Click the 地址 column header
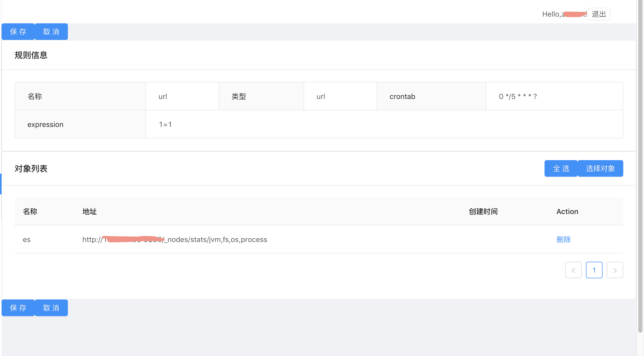The height and width of the screenshot is (356, 644). coord(89,211)
